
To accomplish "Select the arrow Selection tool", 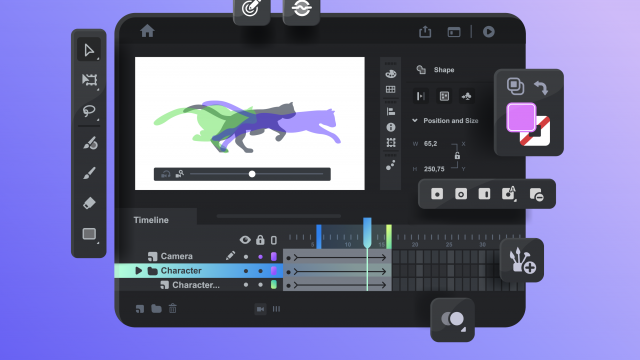I will pyautogui.click(x=89, y=50).
